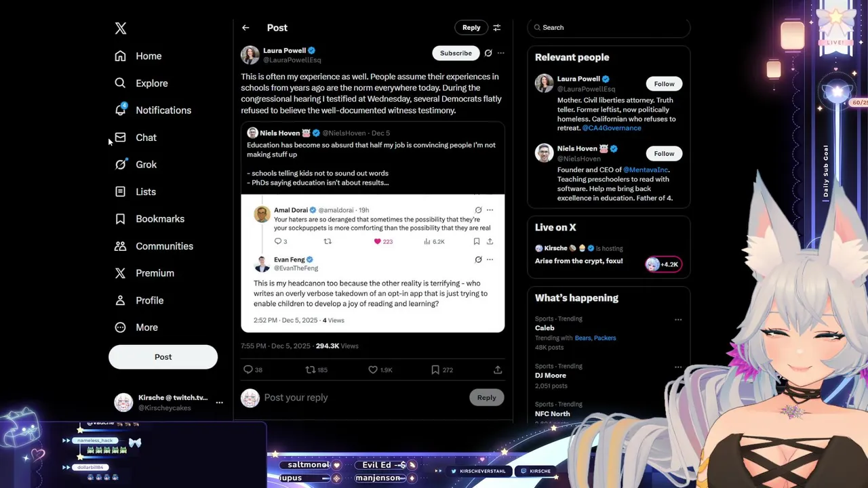Follow Niels Hoven
This screenshot has height=488, width=868.
[x=664, y=153]
